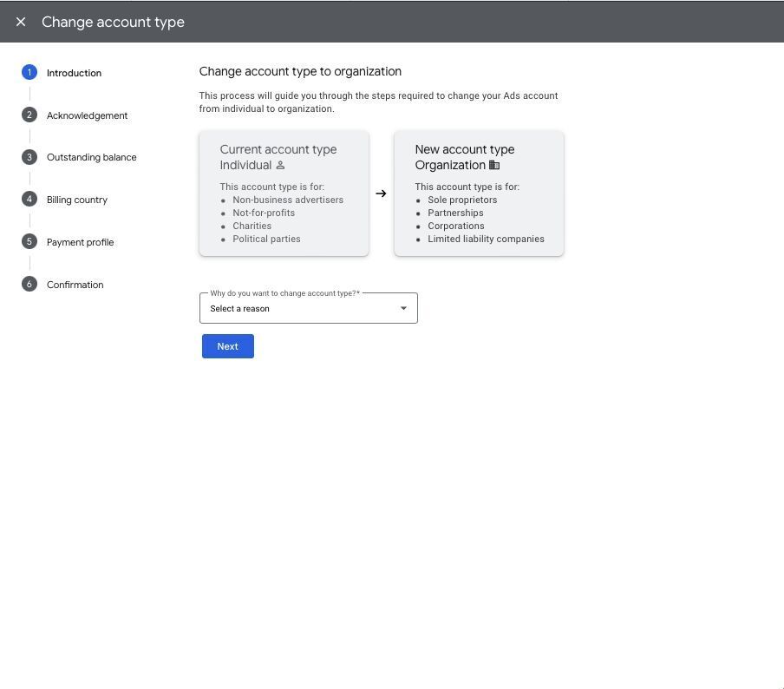Click the step 5 Payment profile number icon

[x=29, y=241]
